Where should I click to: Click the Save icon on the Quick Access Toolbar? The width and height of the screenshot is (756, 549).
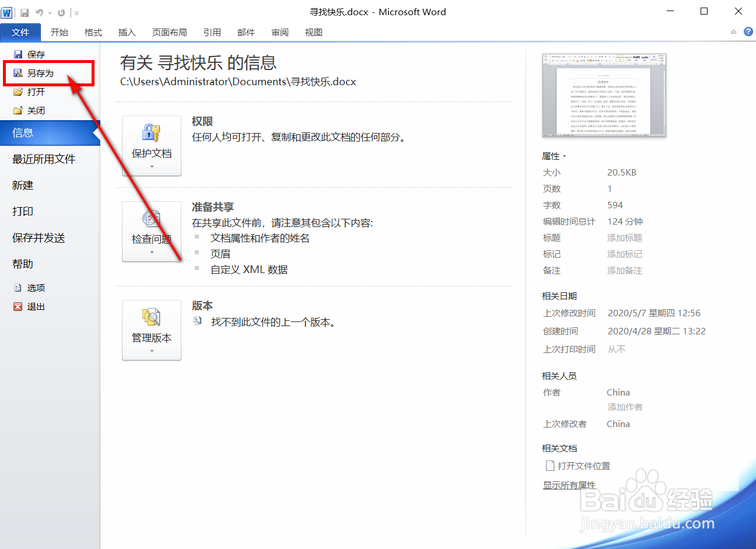pos(23,12)
